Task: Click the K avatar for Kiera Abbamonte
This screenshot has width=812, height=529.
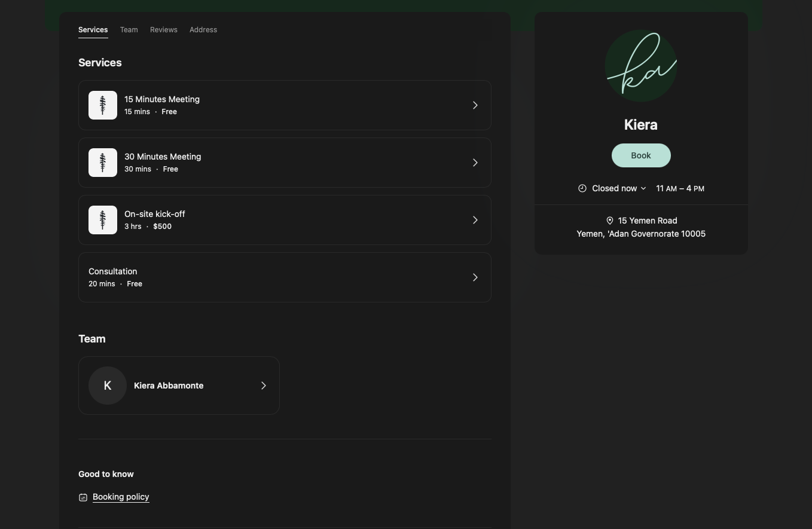Action: tap(108, 385)
